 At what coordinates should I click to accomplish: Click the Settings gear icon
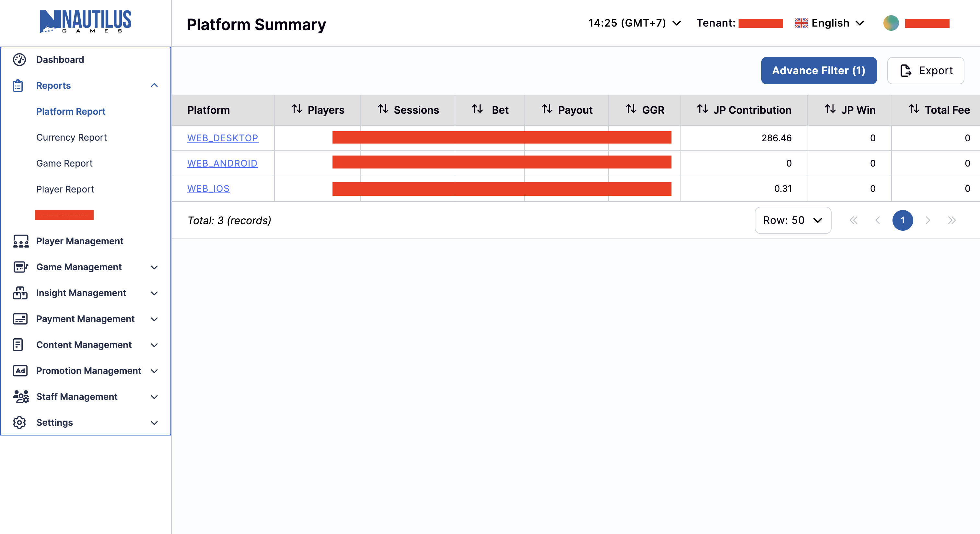[x=19, y=423]
